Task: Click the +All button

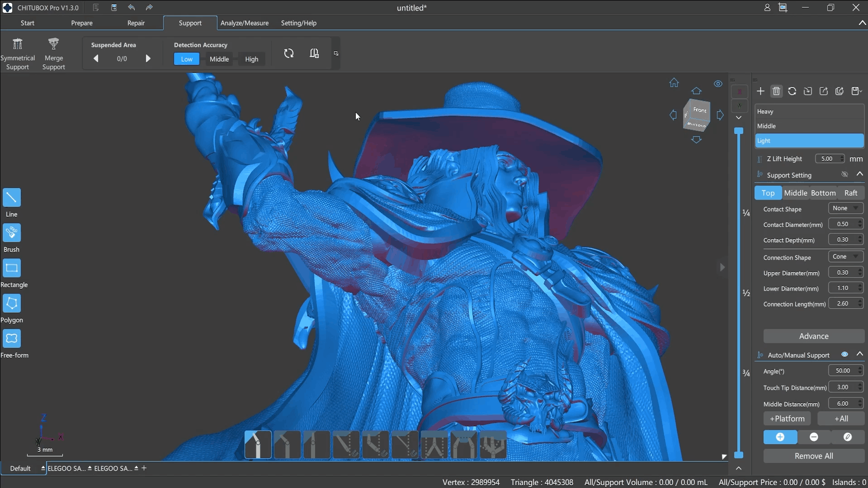Action: tap(841, 419)
